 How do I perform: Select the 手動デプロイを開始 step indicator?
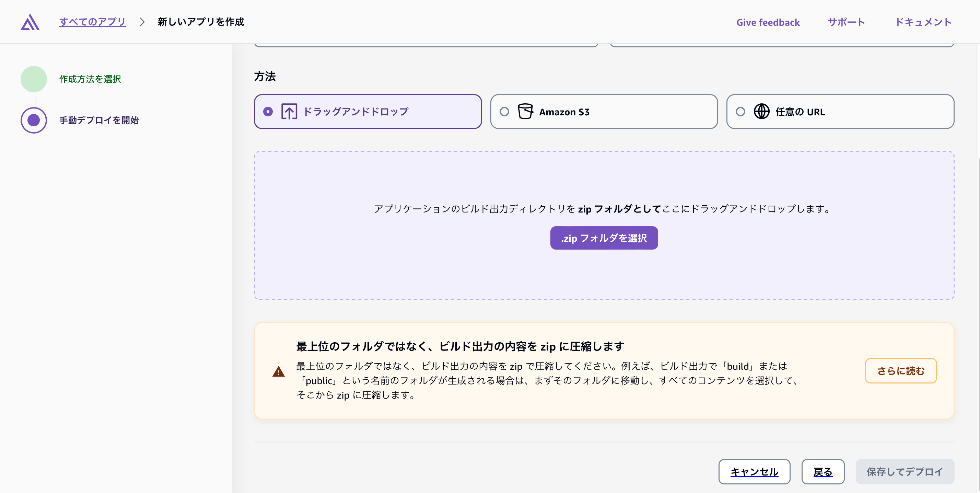34,120
